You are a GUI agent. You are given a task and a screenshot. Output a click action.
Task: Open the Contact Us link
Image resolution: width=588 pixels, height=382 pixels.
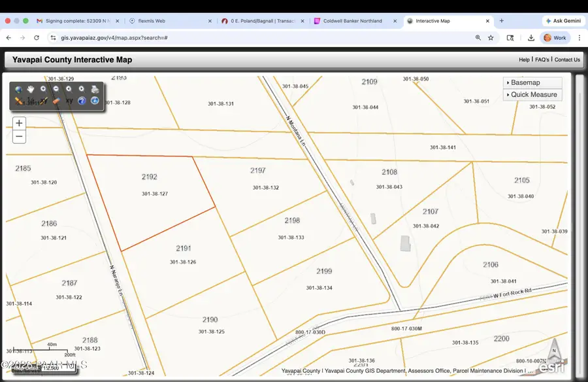567,60
